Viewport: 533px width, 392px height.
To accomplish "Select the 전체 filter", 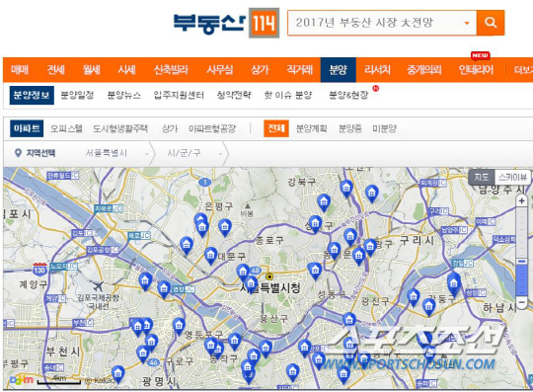I will 276,128.
